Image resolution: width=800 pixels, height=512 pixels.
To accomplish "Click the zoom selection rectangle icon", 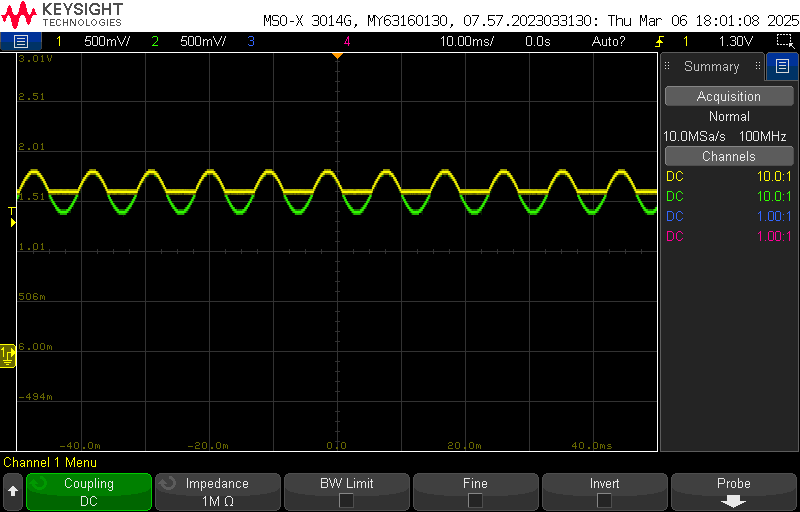I will (784, 41).
